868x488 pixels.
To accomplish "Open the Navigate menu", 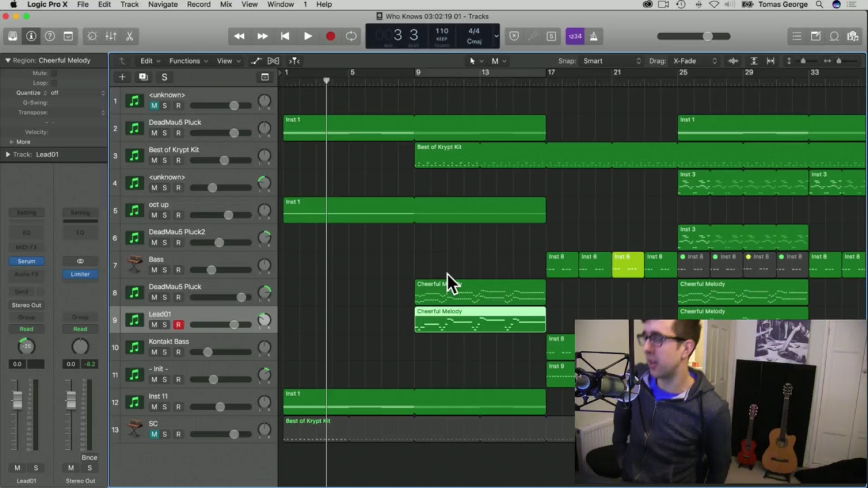I will tap(163, 4).
